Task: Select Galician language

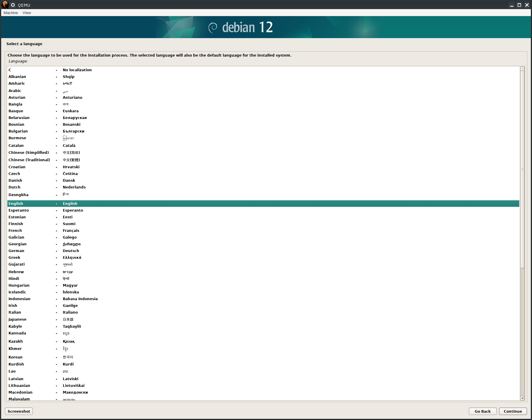Action: (263, 237)
